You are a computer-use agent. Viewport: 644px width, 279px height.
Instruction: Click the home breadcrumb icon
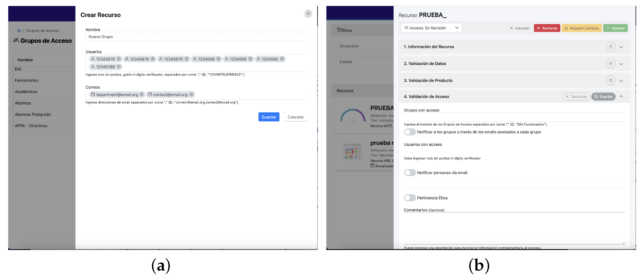(x=19, y=30)
